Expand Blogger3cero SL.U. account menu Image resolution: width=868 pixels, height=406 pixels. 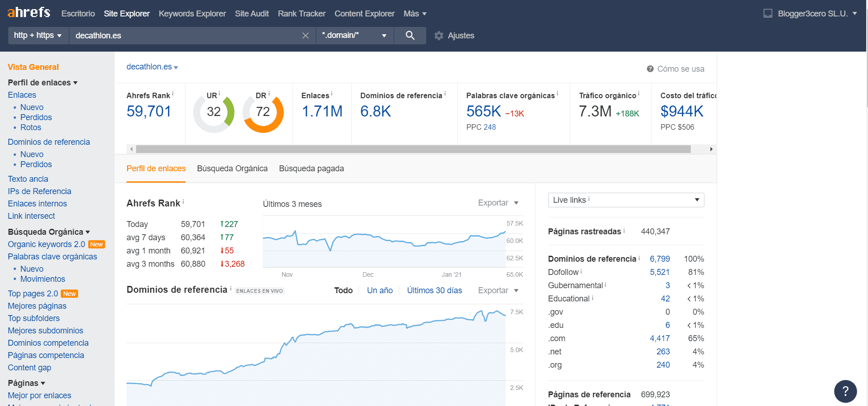tap(817, 14)
